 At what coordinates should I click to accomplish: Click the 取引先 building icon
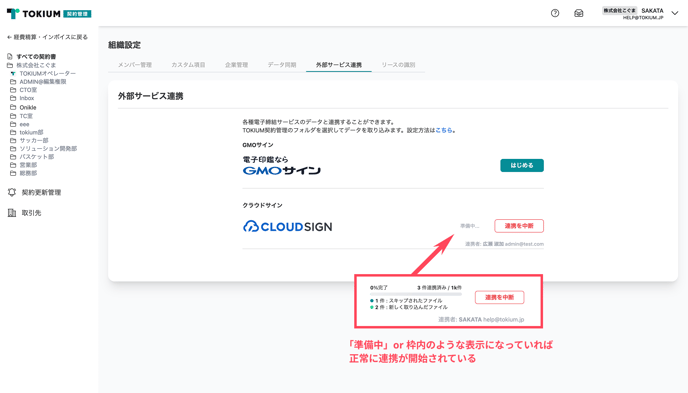pyautogui.click(x=12, y=213)
